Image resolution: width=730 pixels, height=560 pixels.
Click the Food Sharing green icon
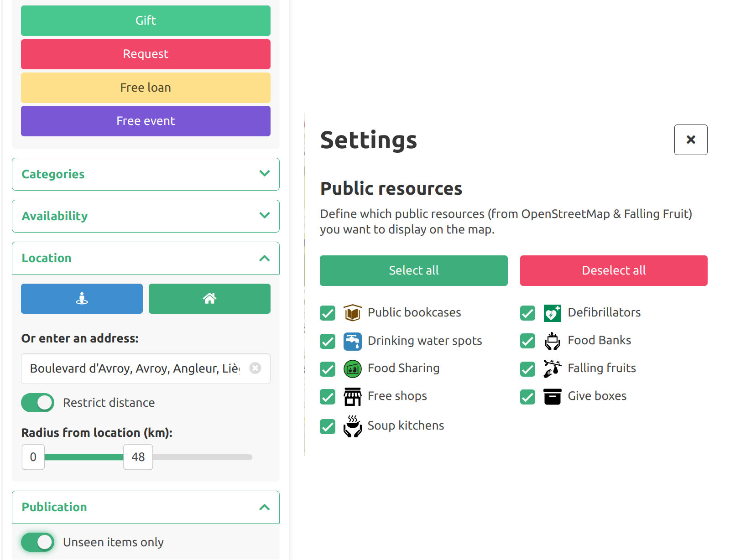coord(352,369)
